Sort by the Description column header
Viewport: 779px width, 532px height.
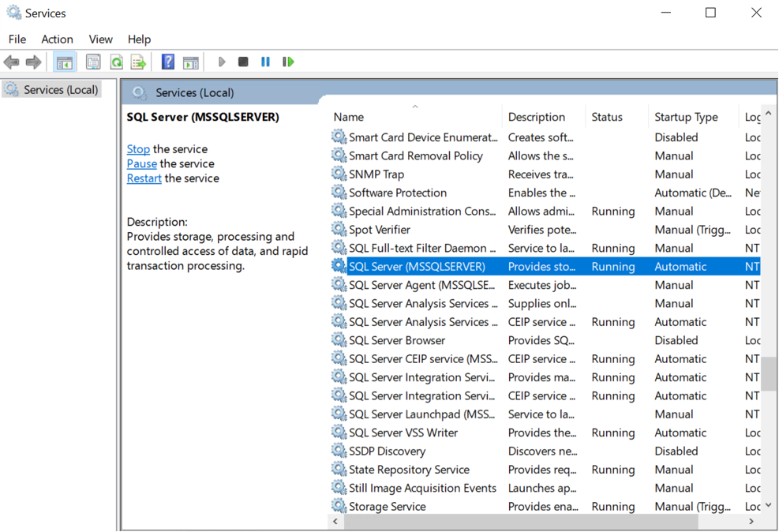(x=544, y=118)
